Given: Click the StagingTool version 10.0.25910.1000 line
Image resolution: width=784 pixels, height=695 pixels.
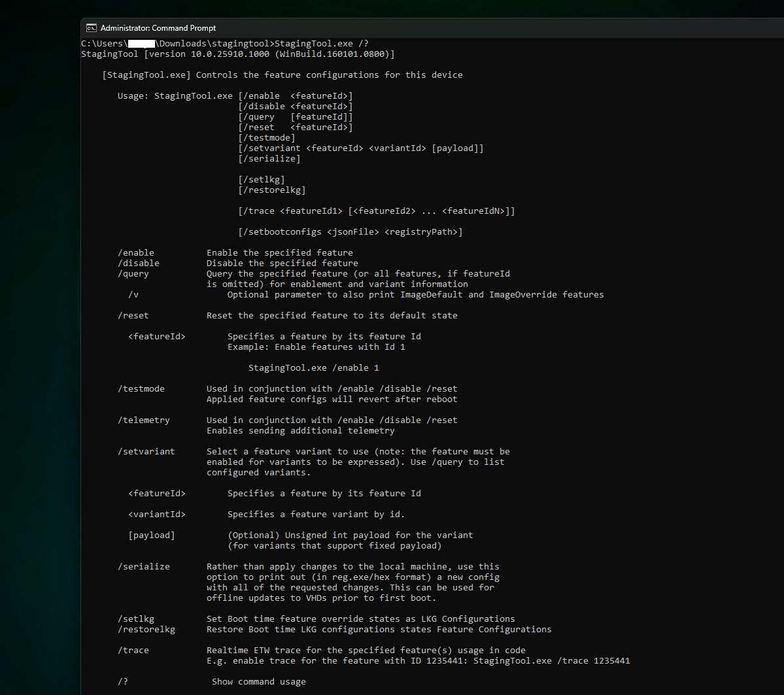Looking at the screenshot, I should [x=237, y=54].
